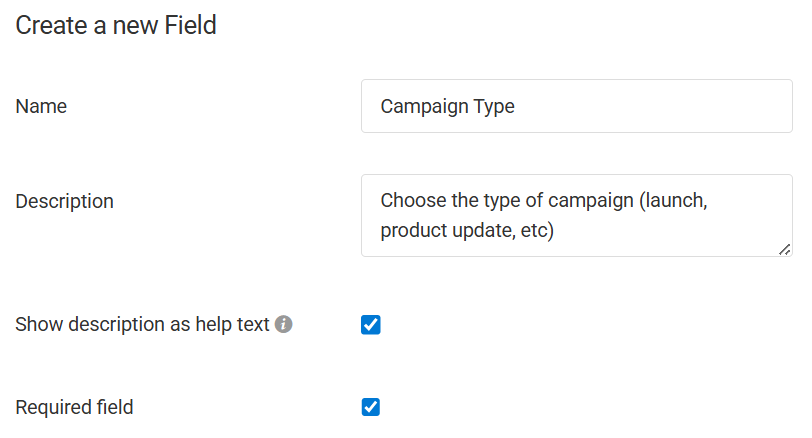The image size is (812, 438).
Task: Toggle the Required field checkbox
Action: [371, 407]
